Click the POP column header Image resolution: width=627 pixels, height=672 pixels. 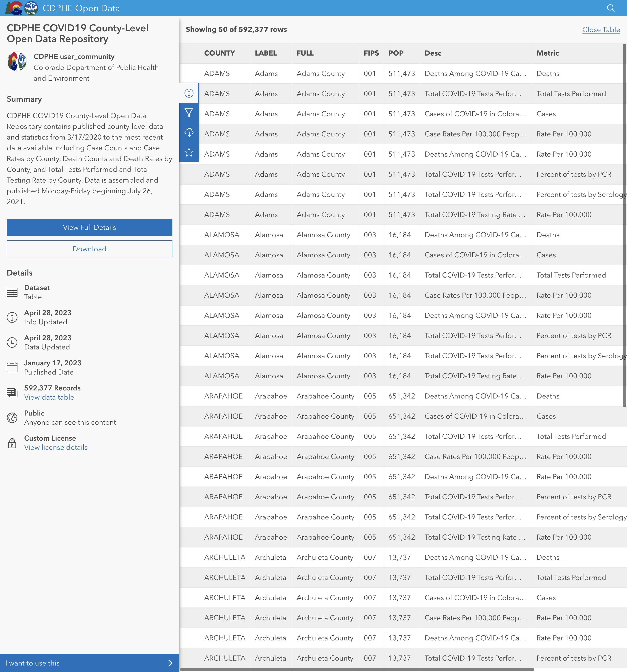(x=396, y=53)
